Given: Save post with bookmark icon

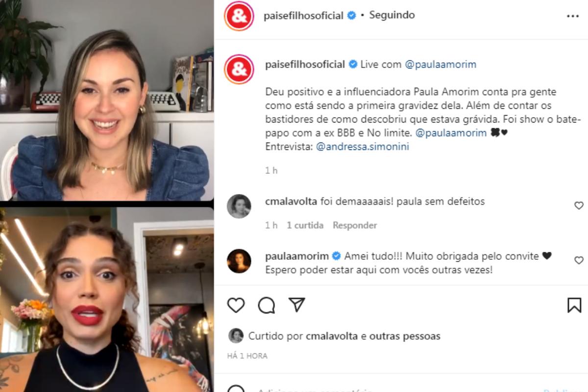Looking at the screenshot, I should 574,305.
